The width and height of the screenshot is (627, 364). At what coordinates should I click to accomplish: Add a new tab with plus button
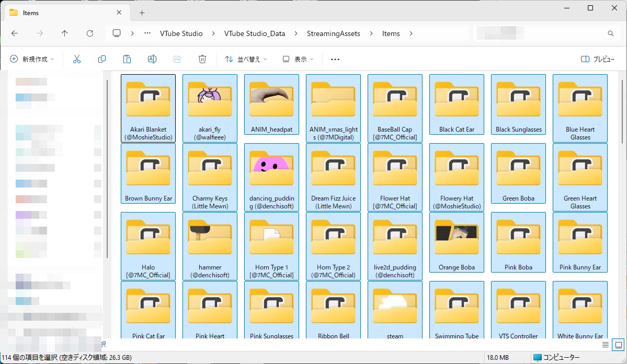point(142,13)
